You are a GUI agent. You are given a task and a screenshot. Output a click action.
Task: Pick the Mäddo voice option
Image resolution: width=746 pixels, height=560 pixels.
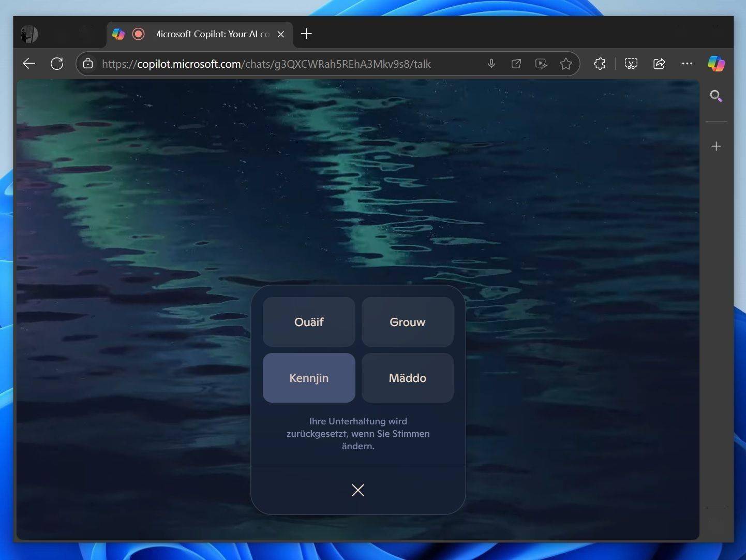tap(407, 378)
